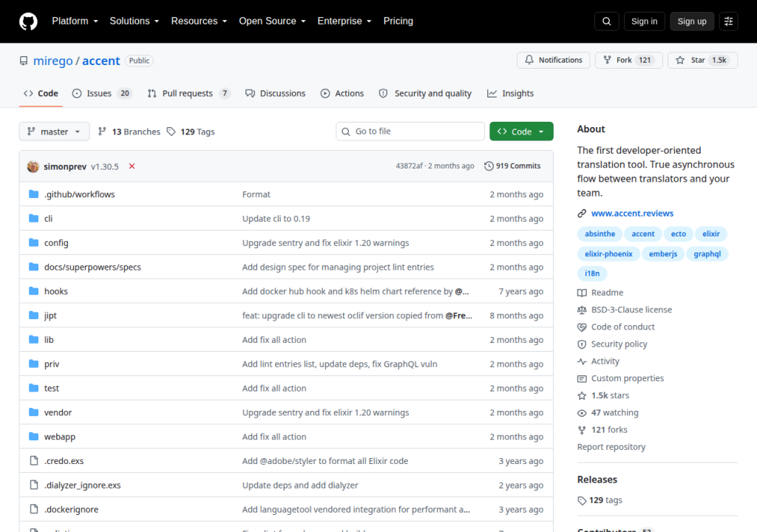Open the Security and quality tab
757x532 pixels.
pos(425,94)
